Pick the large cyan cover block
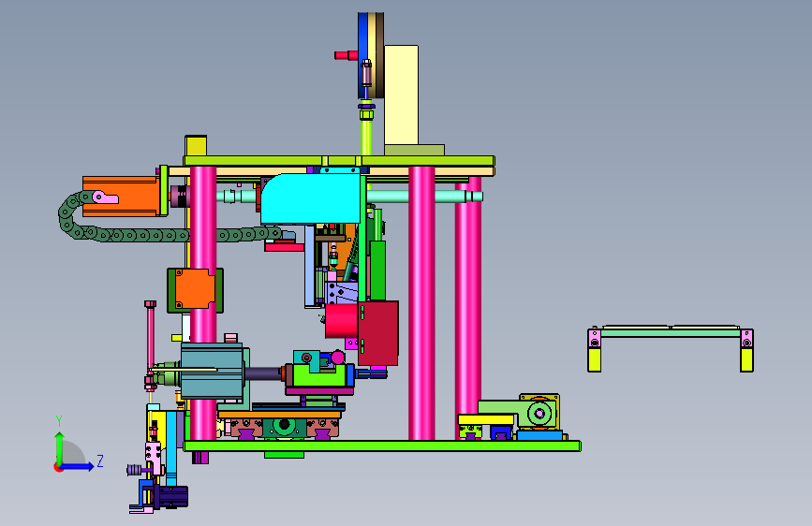The height and width of the screenshot is (526, 812). 311,198
